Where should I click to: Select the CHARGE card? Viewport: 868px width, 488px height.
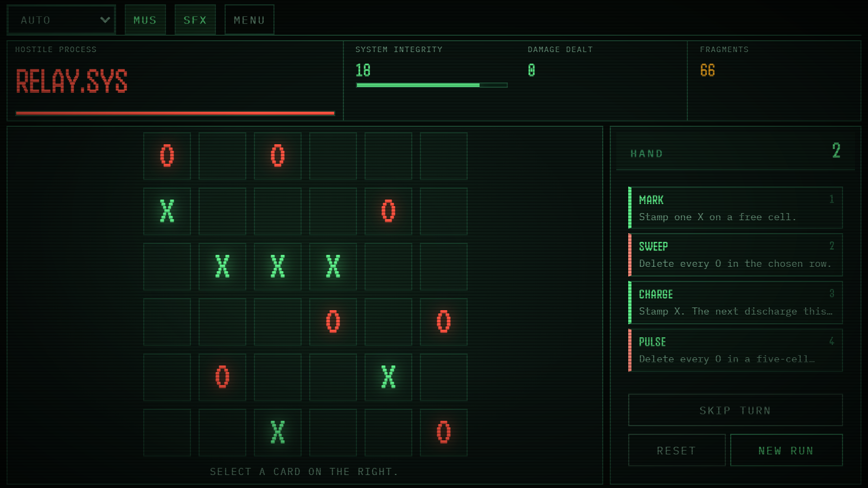click(x=735, y=303)
